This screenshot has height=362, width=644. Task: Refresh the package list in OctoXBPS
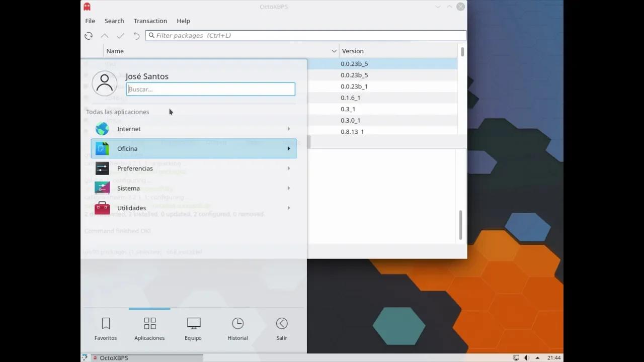(x=89, y=36)
